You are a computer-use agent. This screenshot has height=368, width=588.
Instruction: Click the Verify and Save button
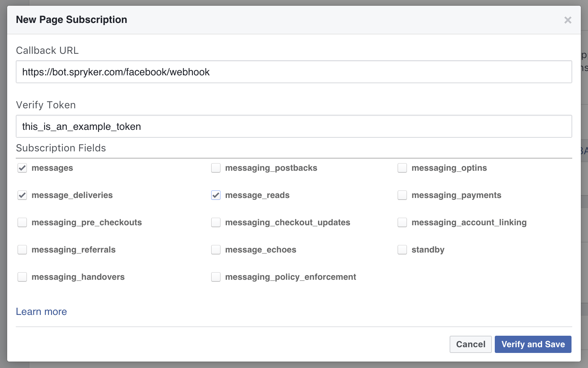(533, 344)
